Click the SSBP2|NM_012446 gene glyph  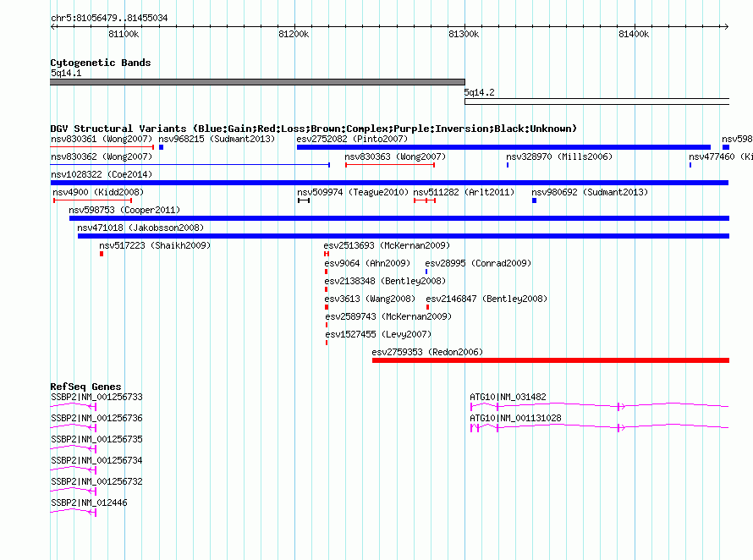[x=74, y=512]
